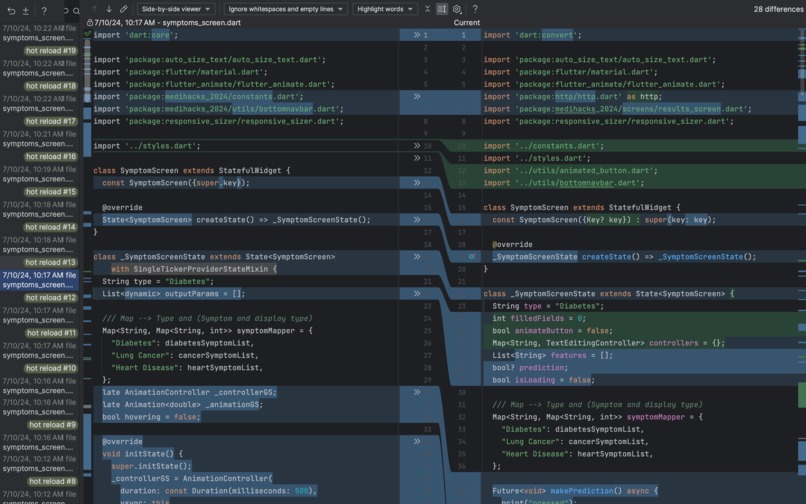Screen dimensions: 806x504
Task: Open Highlight words dropdown
Action: pyautogui.click(x=385, y=9)
